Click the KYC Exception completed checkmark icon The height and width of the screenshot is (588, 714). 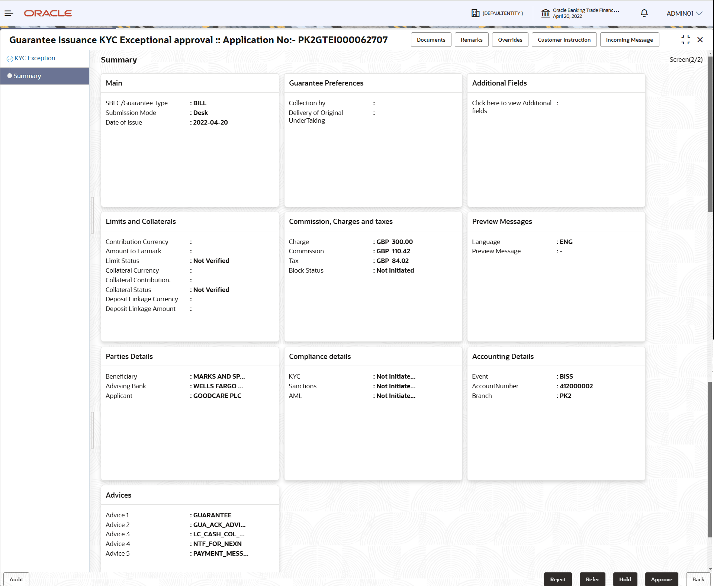pos(10,58)
